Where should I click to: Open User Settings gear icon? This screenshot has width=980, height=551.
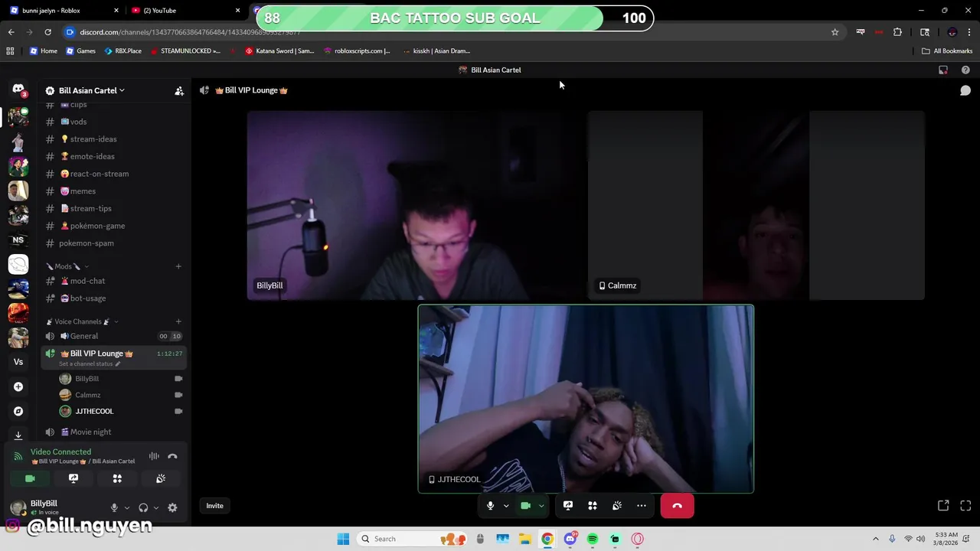(x=172, y=507)
